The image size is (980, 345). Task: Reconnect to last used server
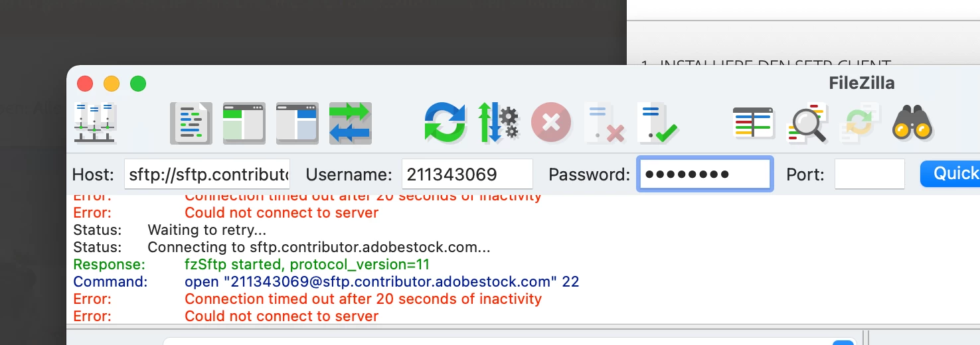(x=657, y=123)
